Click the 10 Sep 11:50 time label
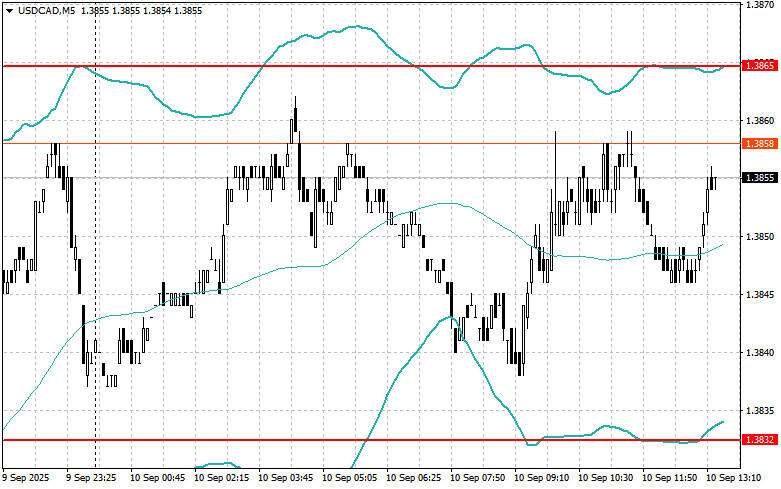 pos(669,478)
